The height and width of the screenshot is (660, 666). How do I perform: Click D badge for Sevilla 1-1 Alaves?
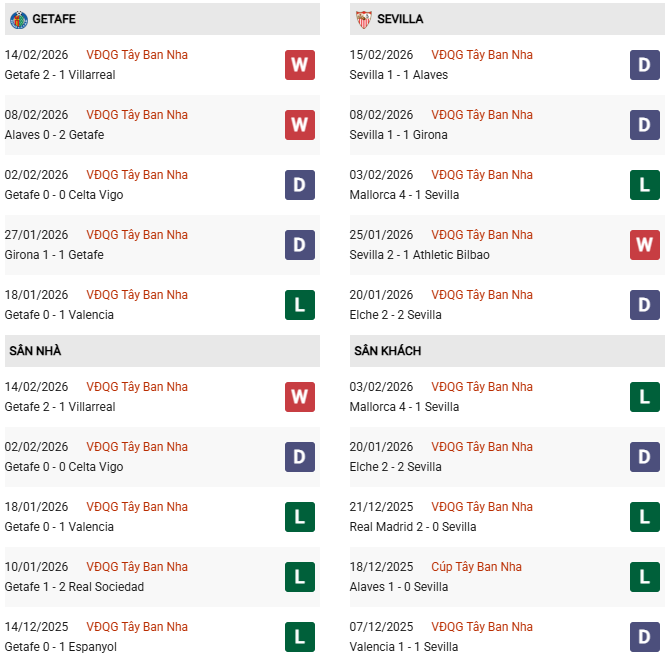click(644, 65)
